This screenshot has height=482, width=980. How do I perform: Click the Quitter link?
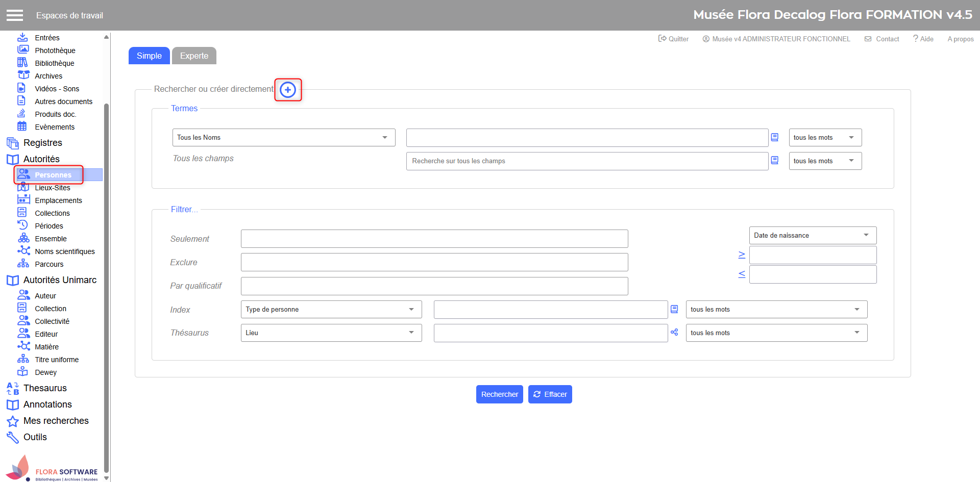(x=673, y=39)
